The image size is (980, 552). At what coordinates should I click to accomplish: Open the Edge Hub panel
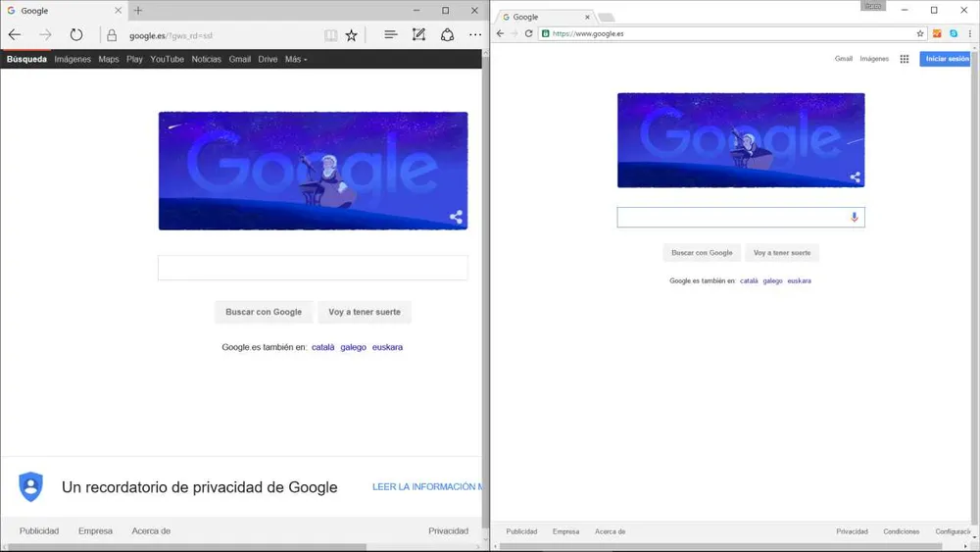(390, 35)
